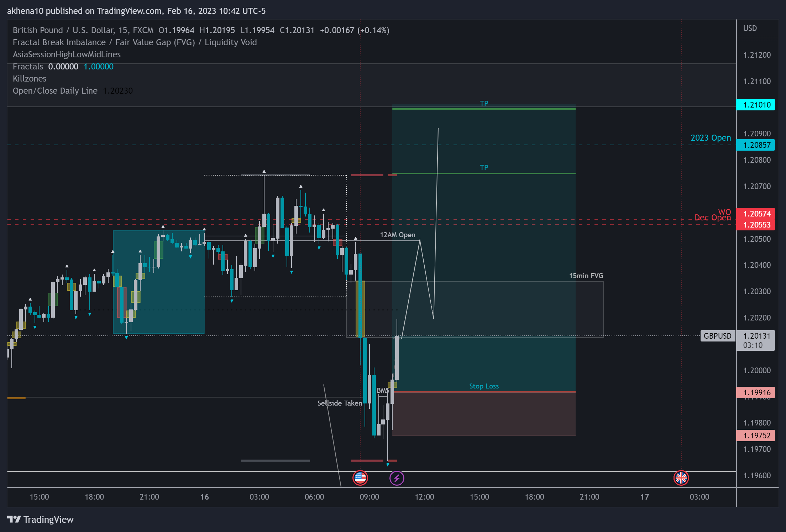Click the upper TP label at 1.21010
The width and height of the screenshot is (786, 532).
coord(484,103)
